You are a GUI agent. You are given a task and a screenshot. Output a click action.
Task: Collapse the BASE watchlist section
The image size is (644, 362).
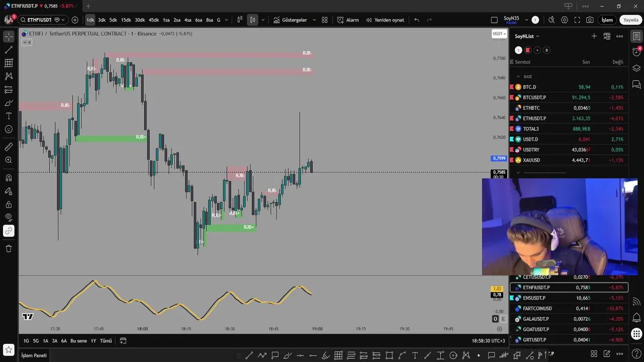pyautogui.click(x=518, y=76)
